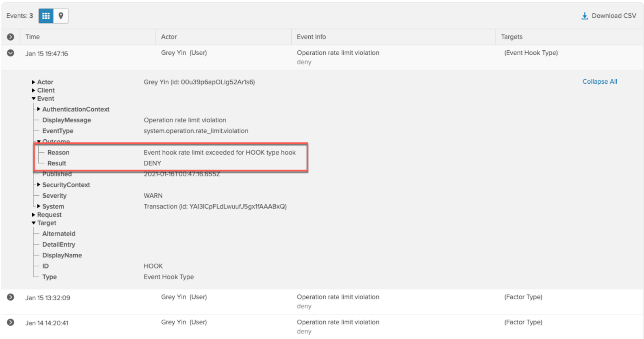
Task: Expand the Jan 14 14:20:41 event row
Action: click(10, 322)
